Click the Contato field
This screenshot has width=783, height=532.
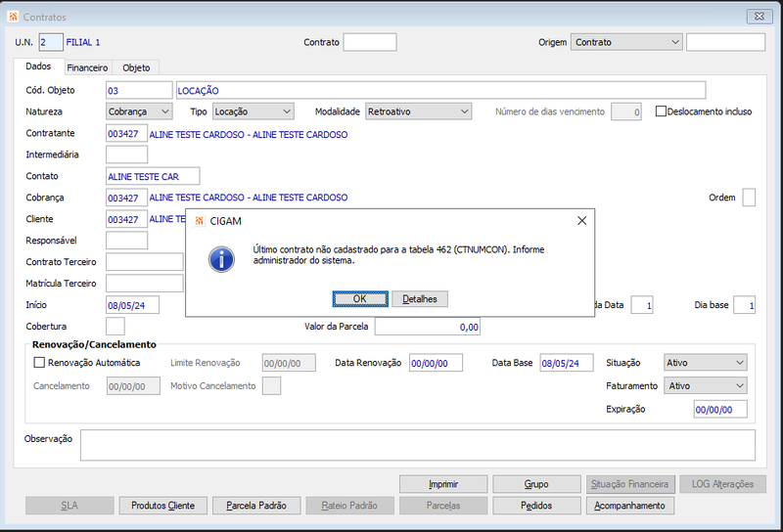tap(153, 176)
